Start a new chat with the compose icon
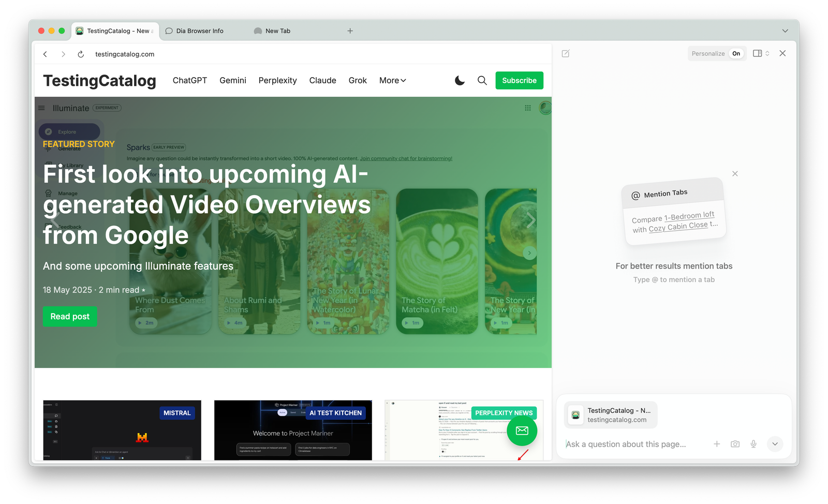828x504 pixels. point(566,53)
